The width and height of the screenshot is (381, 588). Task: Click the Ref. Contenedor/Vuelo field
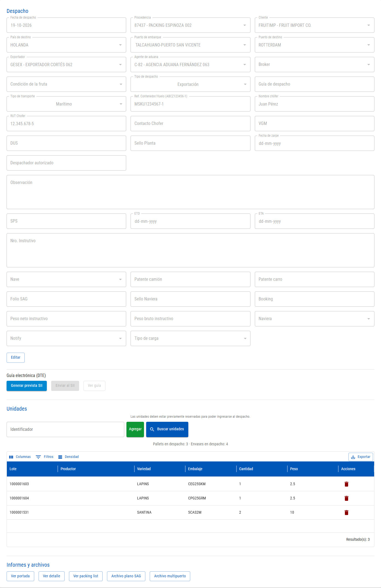tap(190, 104)
